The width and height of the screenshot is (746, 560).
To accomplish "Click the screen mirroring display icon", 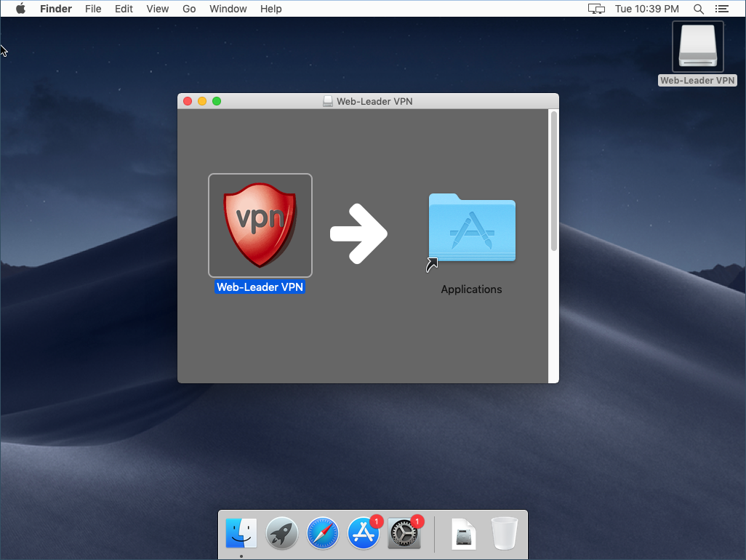I will coord(596,9).
